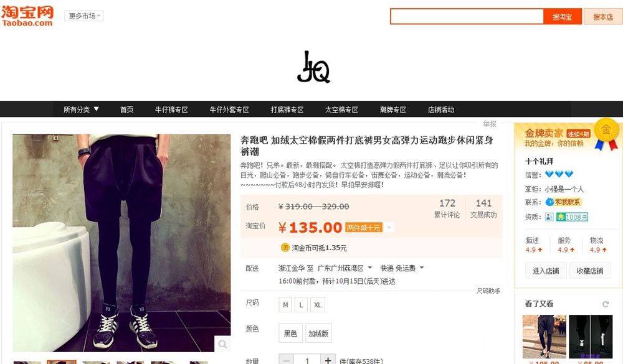Click the gold coin 淘金币 icon
This screenshot has width=623, height=364.
[285, 248]
